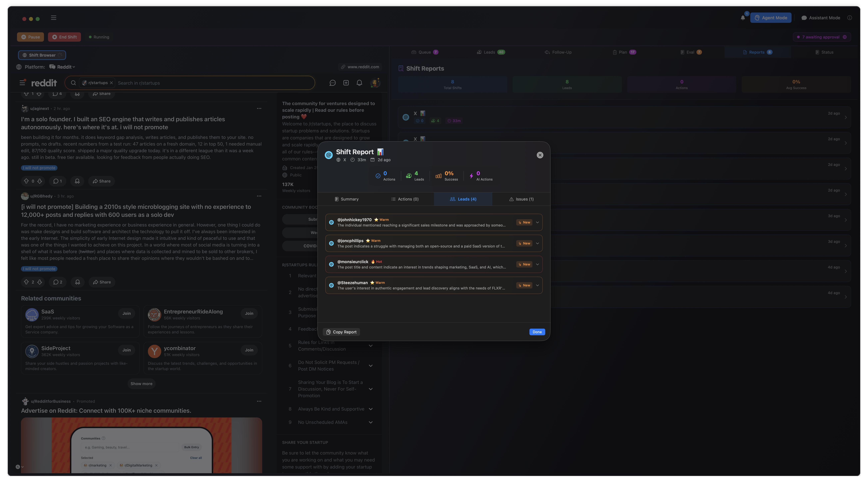Click the End Shift button

[x=64, y=37]
